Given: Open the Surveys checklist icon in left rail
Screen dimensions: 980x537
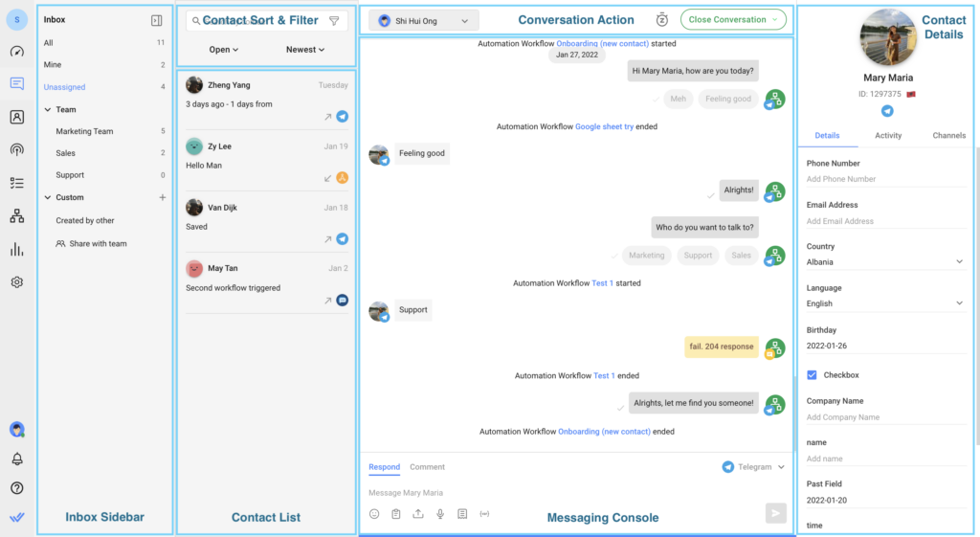Looking at the screenshot, I should coord(17,183).
